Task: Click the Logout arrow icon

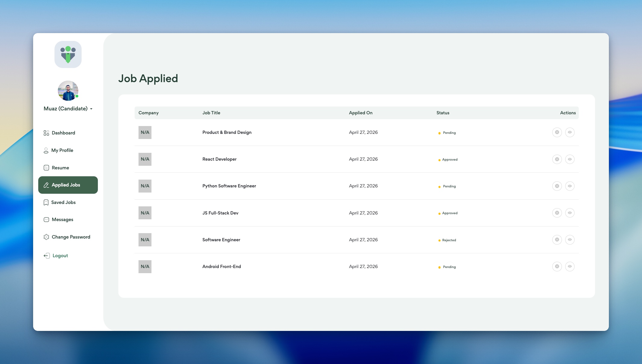Action: (x=47, y=256)
